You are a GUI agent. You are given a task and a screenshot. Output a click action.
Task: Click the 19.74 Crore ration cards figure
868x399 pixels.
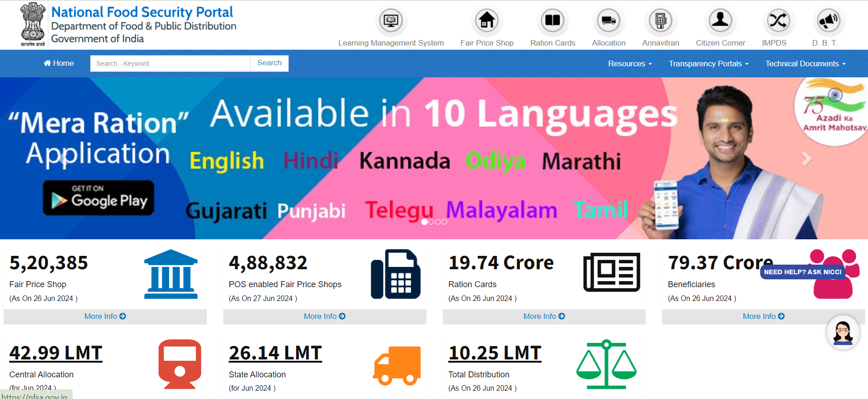click(501, 263)
